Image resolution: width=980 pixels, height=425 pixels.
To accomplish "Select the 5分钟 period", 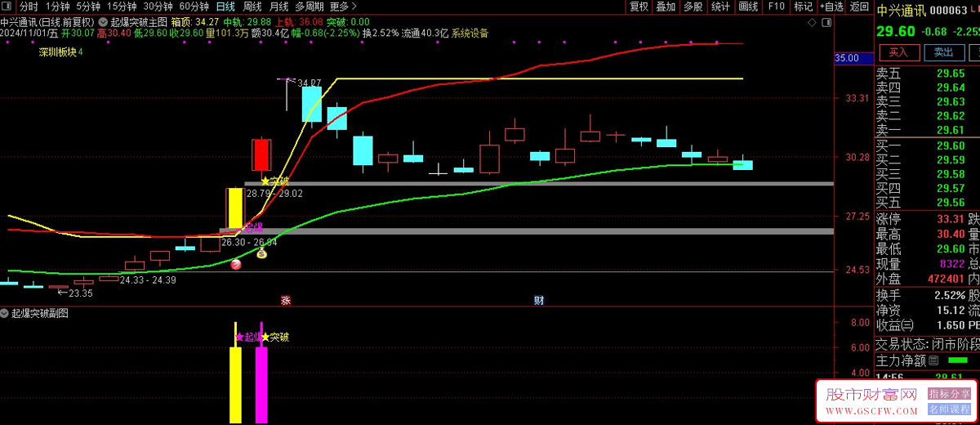I will point(89,7).
